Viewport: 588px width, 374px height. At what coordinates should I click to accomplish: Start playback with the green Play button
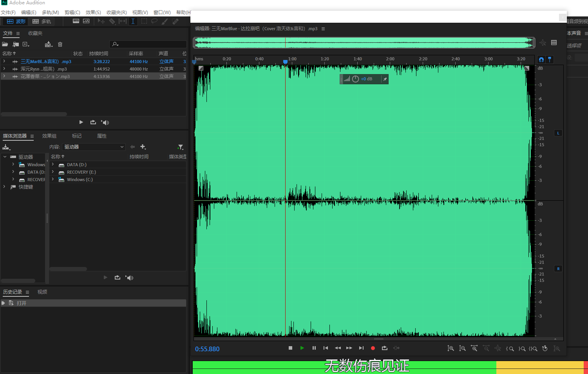pyautogui.click(x=302, y=348)
